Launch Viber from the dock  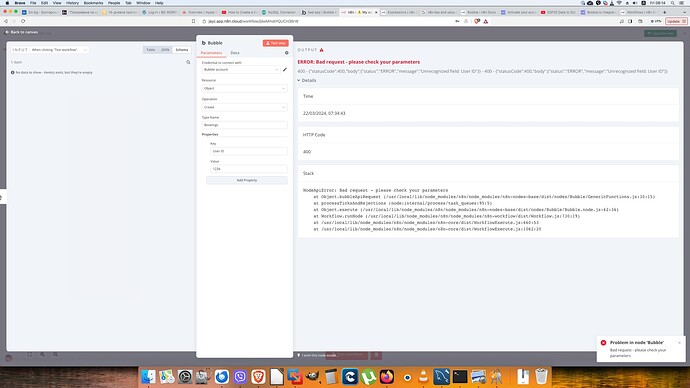coord(240,377)
